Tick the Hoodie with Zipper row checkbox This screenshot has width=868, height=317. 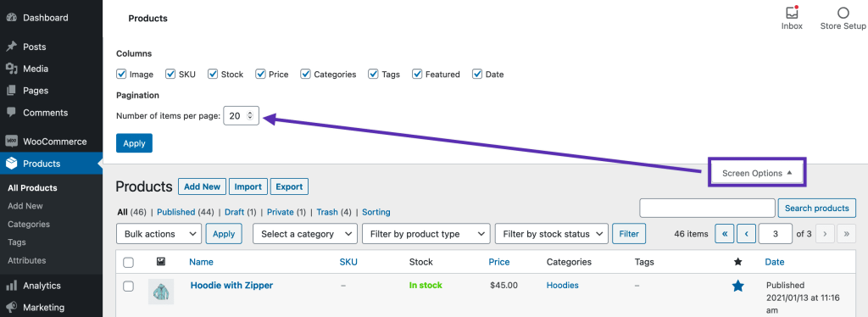(x=129, y=286)
